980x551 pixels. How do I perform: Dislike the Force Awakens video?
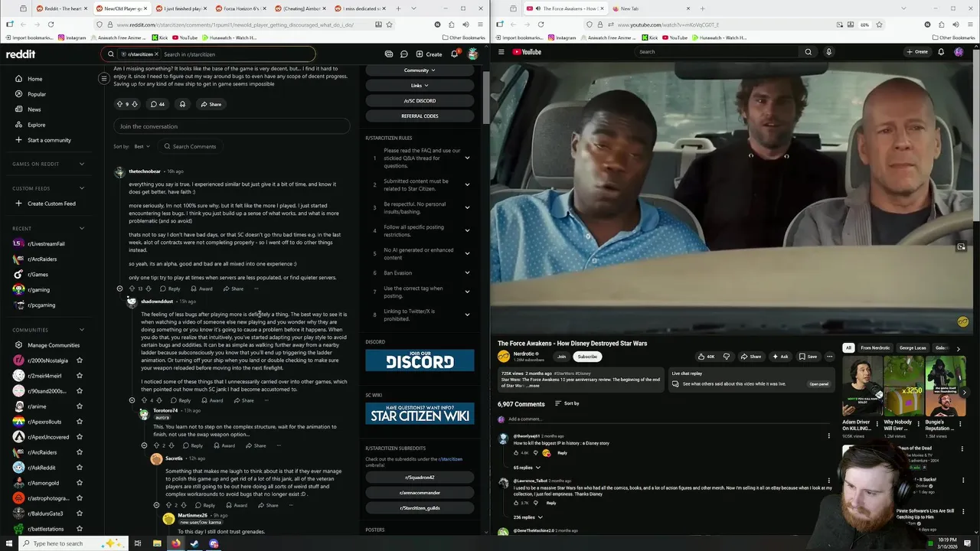pos(727,357)
